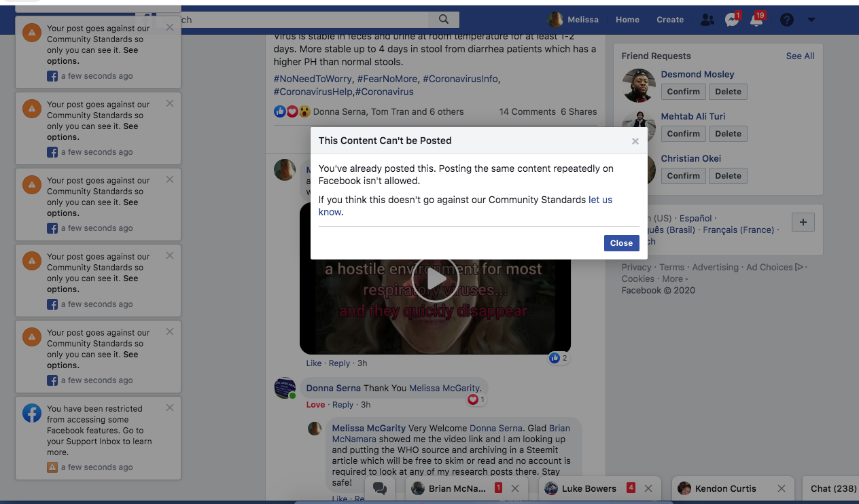Image resolution: width=859 pixels, height=504 pixels.
Task: Open the Privacy footer link
Action: pyautogui.click(x=636, y=267)
